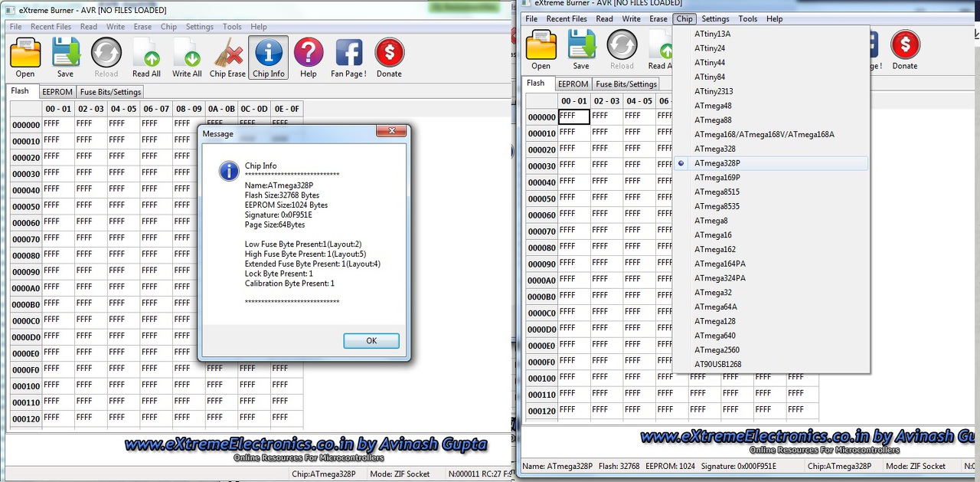
Task: Select ATmega48 from Chip menu
Action: click(771, 106)
